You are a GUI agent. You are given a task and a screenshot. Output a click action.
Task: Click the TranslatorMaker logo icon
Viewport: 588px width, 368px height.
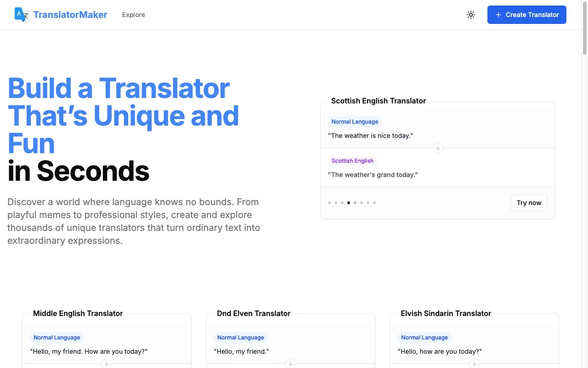[x=22, y=15]
